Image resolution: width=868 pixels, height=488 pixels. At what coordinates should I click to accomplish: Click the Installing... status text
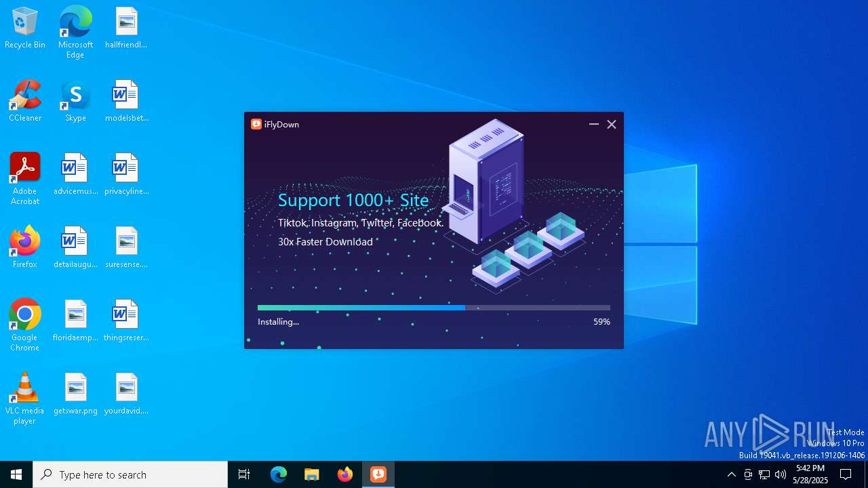(278, 322)
